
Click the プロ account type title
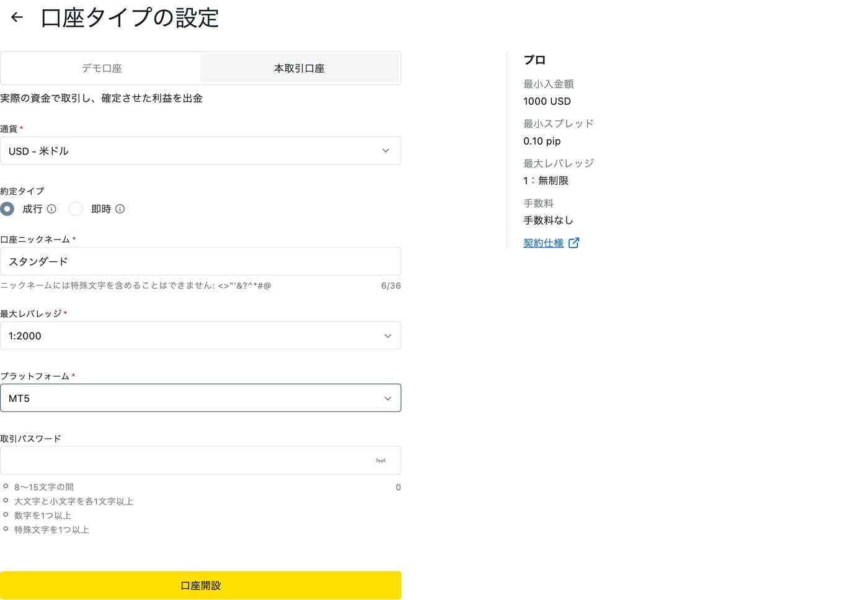pyautogui.click(x=534, y=60)
